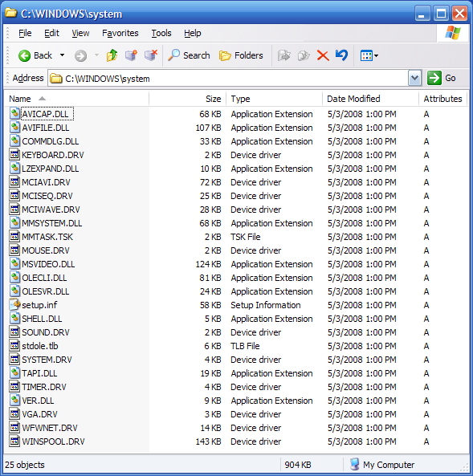Sort by the Name column header

(76, 99)
